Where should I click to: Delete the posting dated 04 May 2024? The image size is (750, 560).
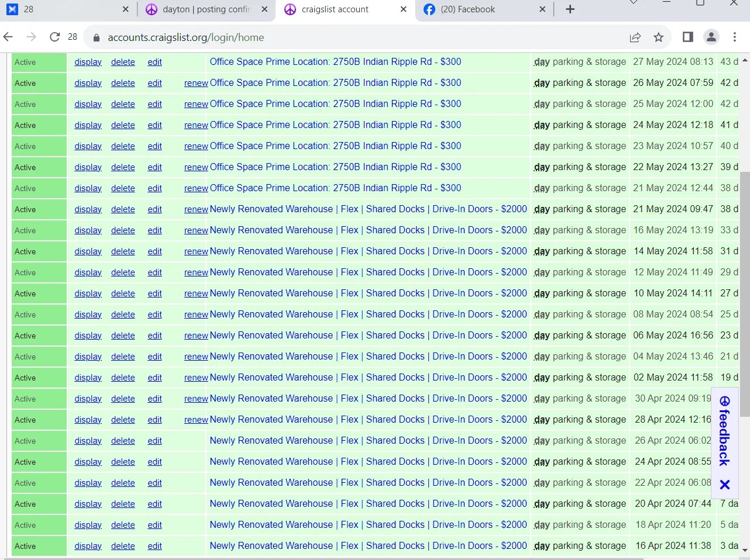tap(123, 357)
